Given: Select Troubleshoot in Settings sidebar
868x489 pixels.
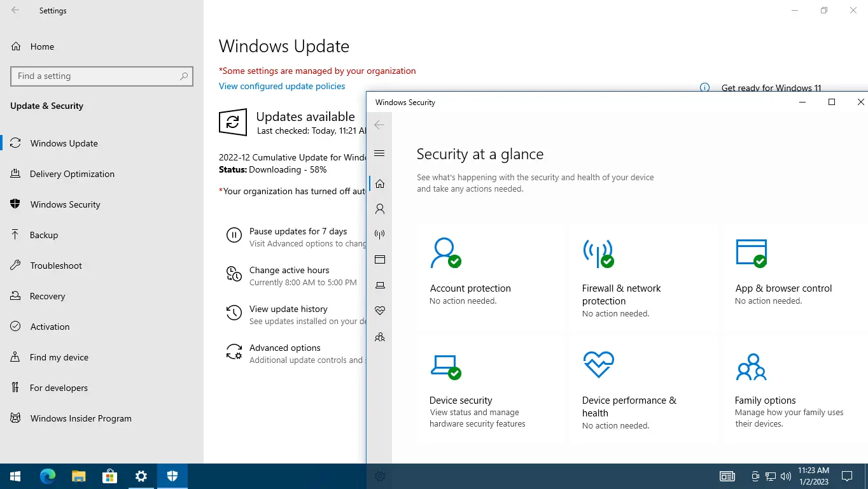Looking at the screenshot, I should tap(102, 266).
